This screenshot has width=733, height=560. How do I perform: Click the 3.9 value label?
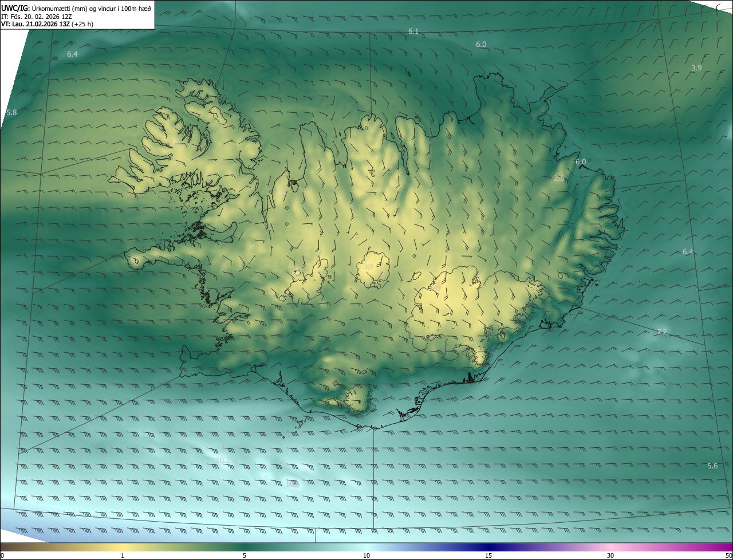[696, 68]
